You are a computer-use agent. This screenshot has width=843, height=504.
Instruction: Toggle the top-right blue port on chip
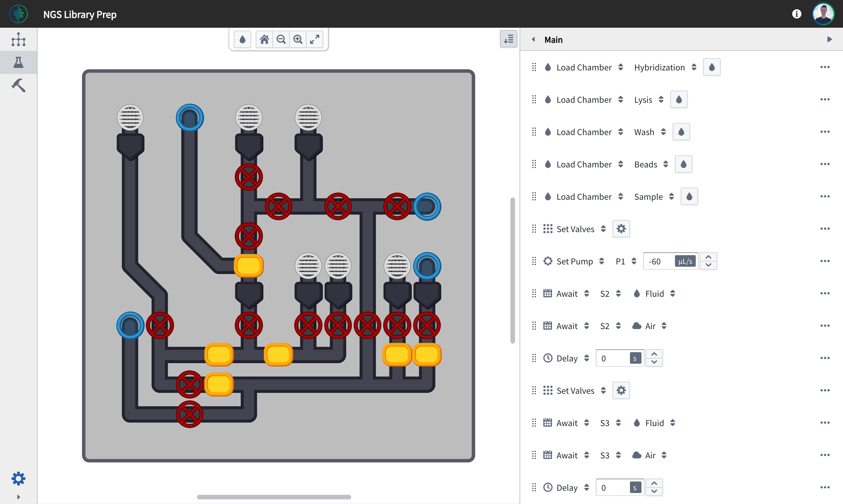point(427,206)
